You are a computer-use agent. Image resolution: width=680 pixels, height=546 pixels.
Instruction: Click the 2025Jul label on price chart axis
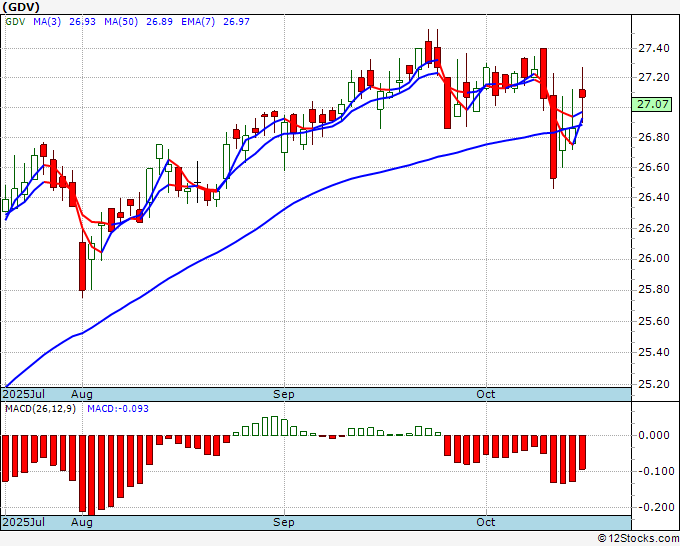tap(24, 394)
